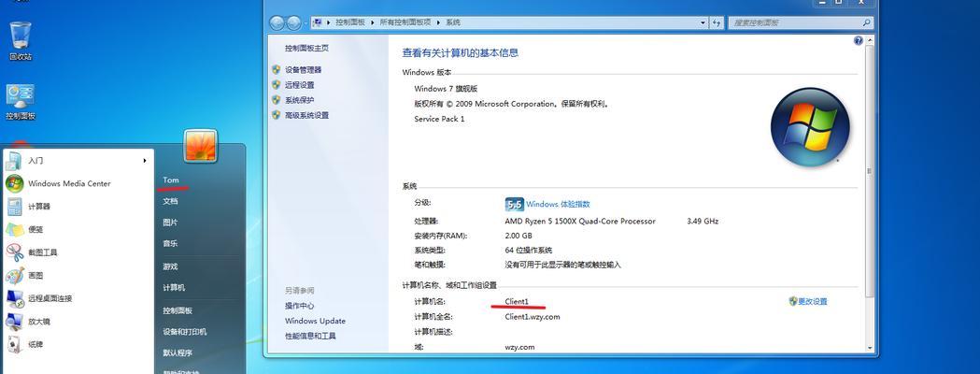Open 高级系统设置 link in sidebar
Screen dimensions: 980x374
(x=306, y=115)
